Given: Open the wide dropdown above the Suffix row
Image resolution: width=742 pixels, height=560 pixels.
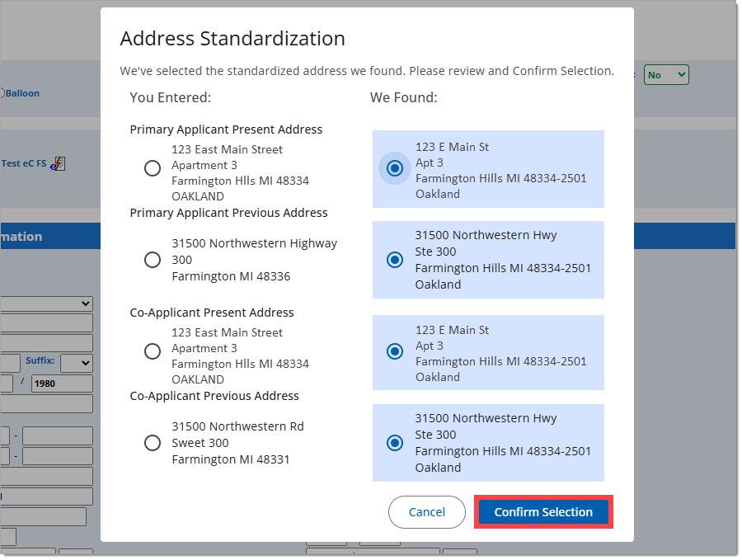Looking at the screenshot, I should coord(47,304).
